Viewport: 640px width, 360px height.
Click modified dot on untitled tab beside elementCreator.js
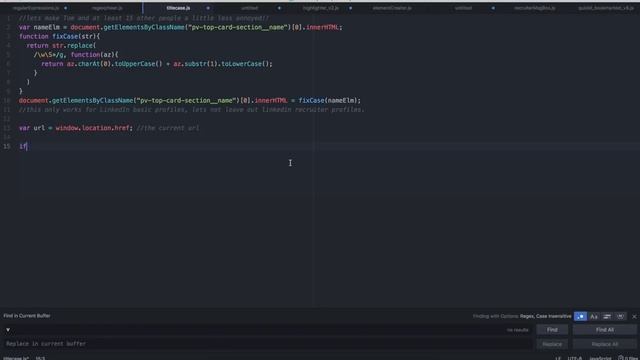coord(493,8)
